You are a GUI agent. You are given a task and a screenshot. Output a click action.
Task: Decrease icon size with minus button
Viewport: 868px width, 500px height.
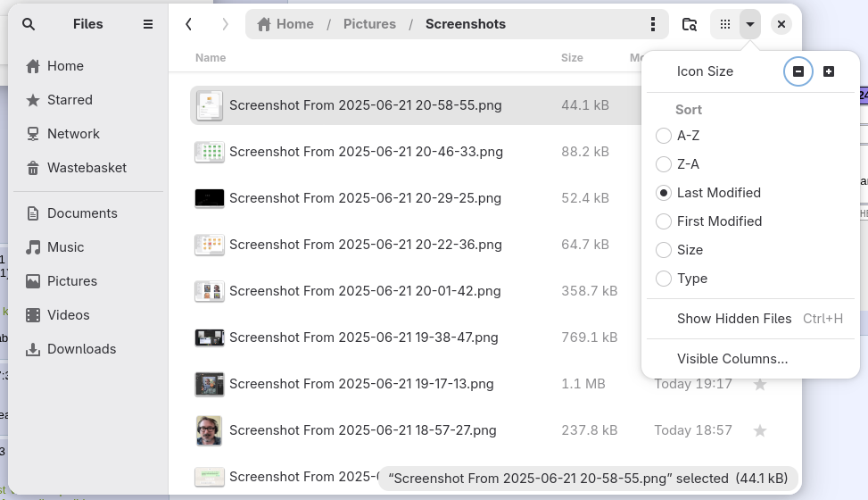tap(798, 71)
